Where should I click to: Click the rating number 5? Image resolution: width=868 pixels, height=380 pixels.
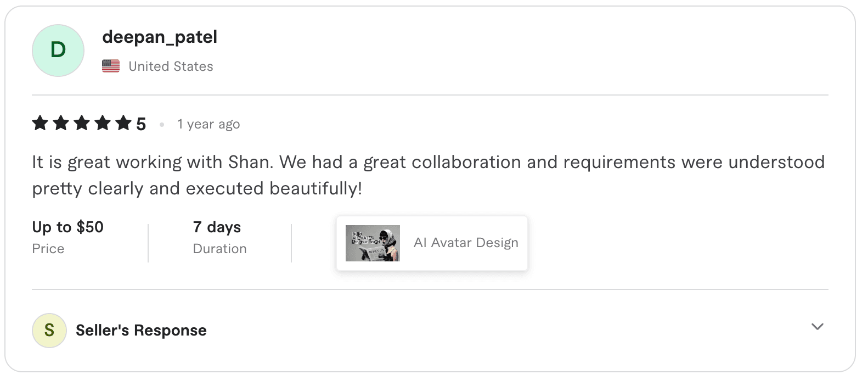pos(140,123)
